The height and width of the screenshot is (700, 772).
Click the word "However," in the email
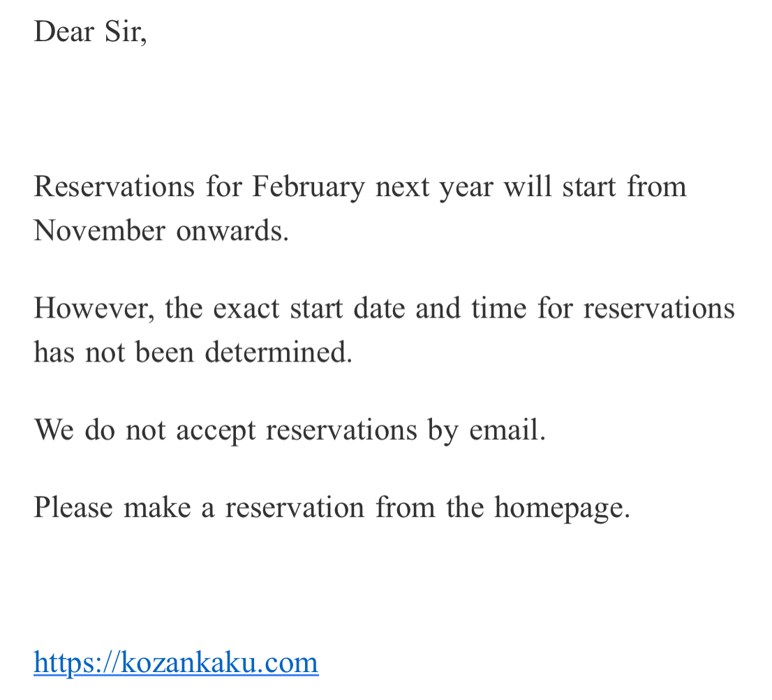click(94, 308)
